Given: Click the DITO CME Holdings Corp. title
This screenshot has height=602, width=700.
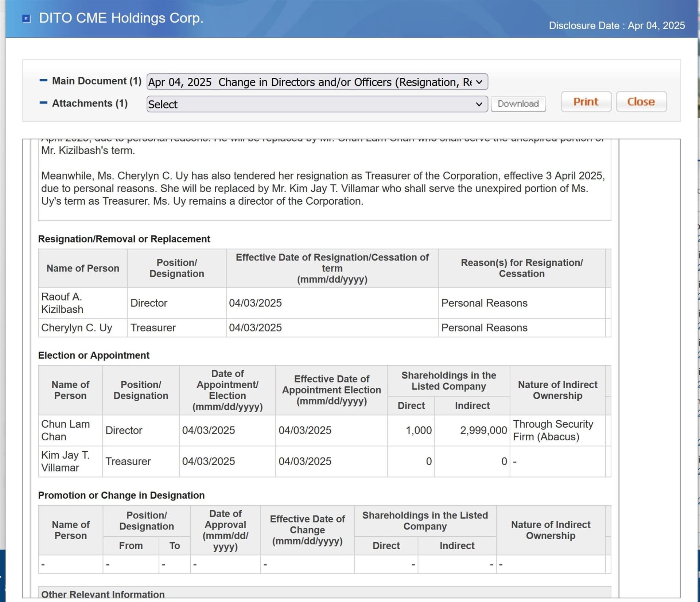Looking at the screenshot, I should click(121, 18).
